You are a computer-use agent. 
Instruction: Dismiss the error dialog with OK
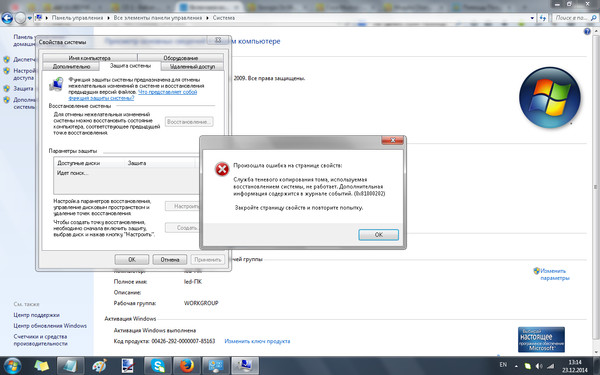pos(378,235)
